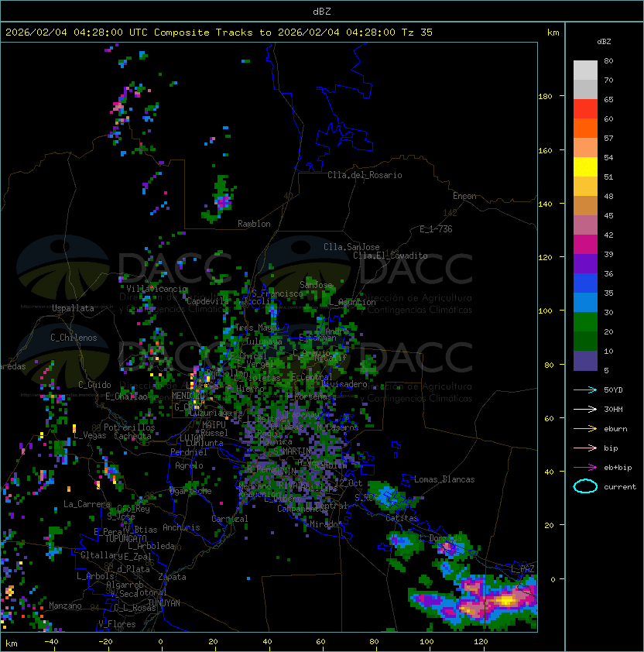The width and height of the screenshot is (644, 652).
Task: Click the 'La_Carrera' map label
Action: pyautogui.click(x=87, y=504)
